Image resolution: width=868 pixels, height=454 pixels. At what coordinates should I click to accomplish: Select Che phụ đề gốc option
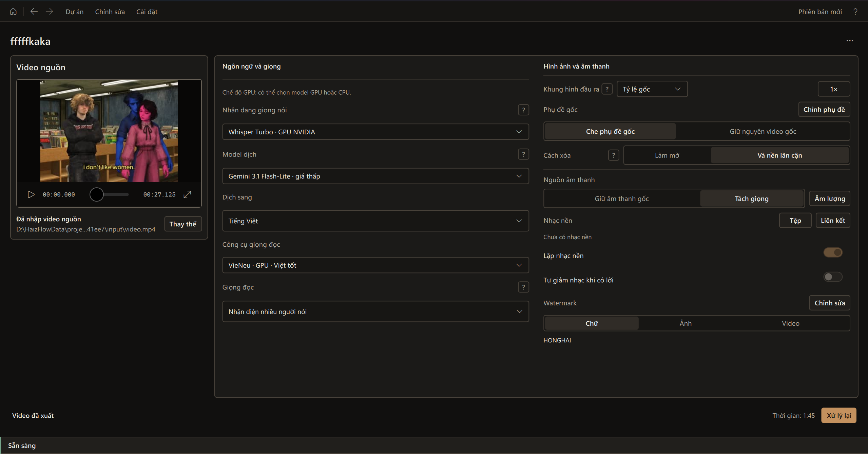pos(610,131)
